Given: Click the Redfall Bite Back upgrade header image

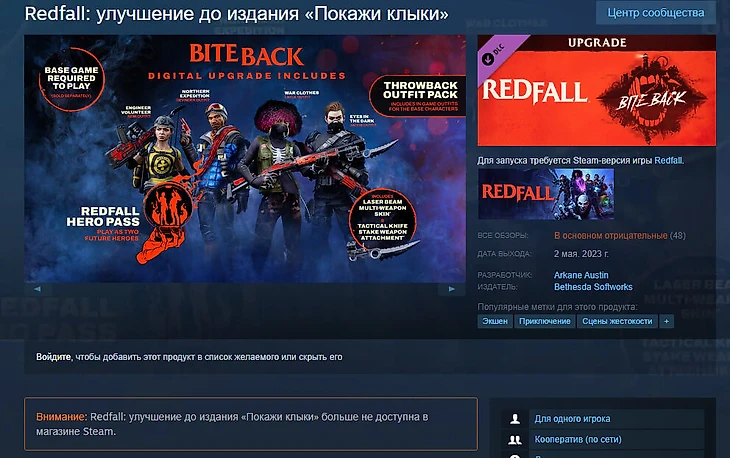Looking at the screenshot, I should 597,90.
